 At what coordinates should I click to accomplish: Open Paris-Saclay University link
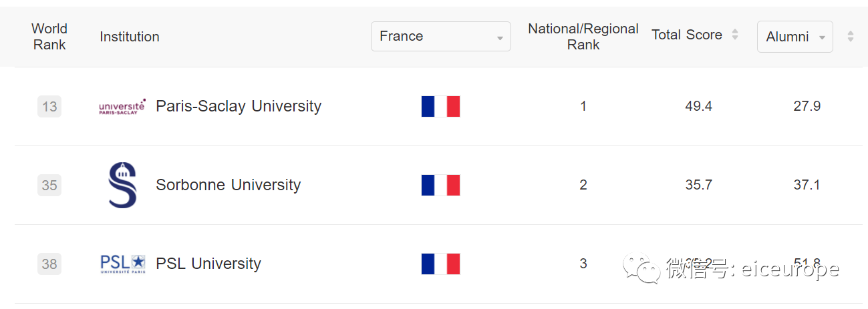(x=239, y=106)
